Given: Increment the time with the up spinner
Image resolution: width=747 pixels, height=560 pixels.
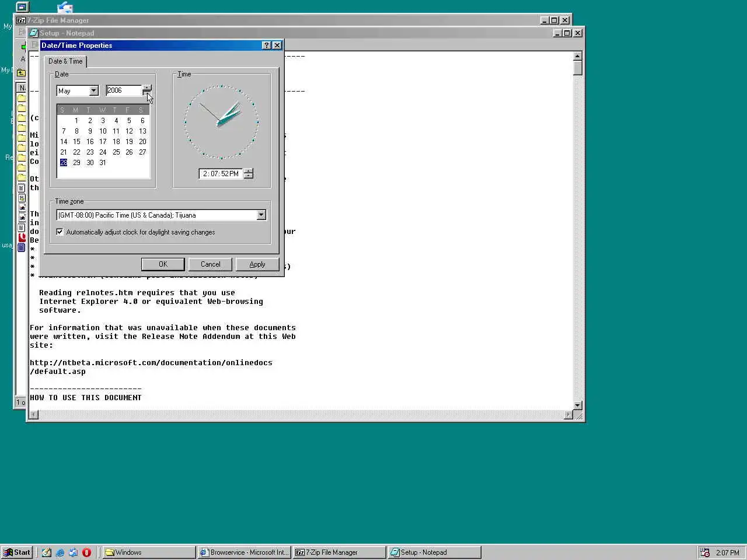Looking at the screenshot, I should click(x=249, y=171).
